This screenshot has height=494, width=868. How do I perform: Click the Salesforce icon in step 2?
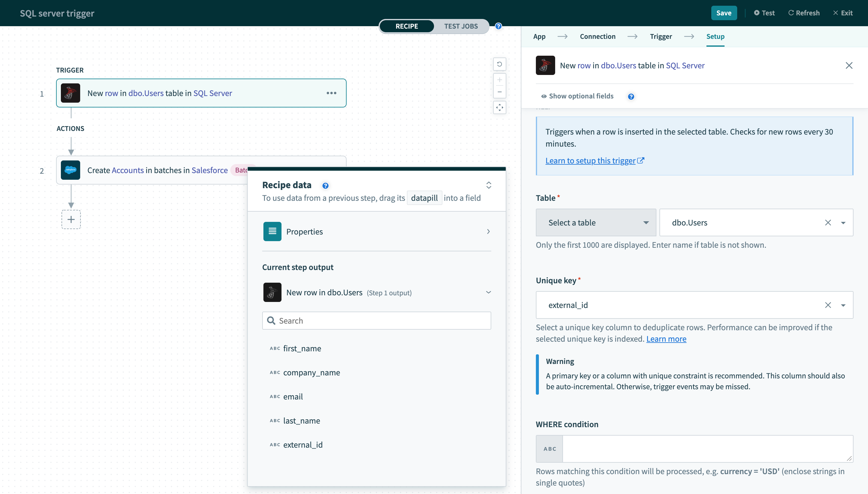[70, 170]
